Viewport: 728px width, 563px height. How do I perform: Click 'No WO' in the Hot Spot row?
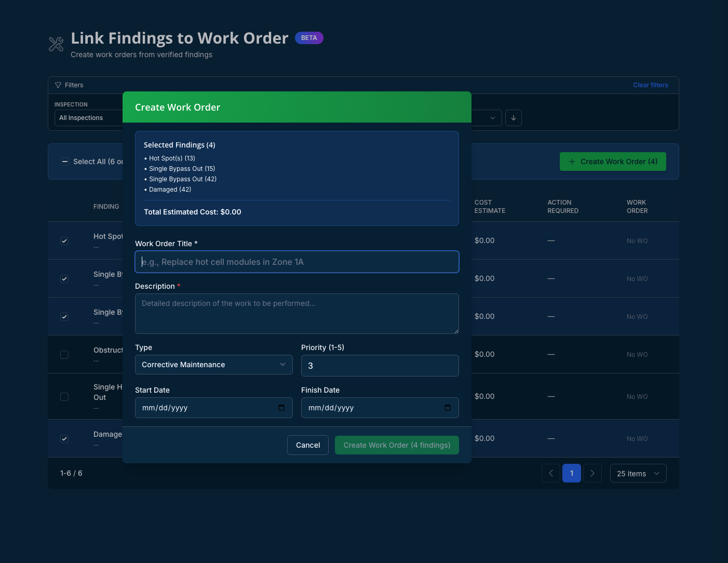(637, 241)
